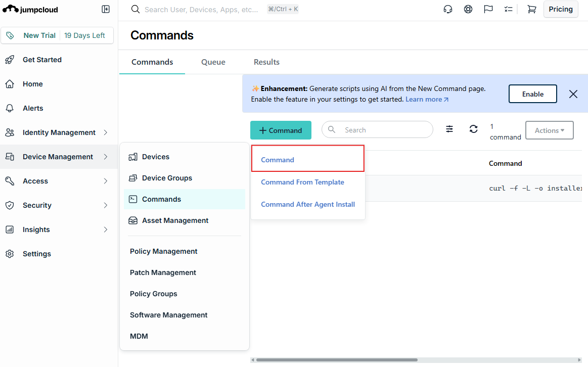This screenshot has height=367, width=588.
Task: Switch to the Results tab
Action: coord(266,62)
